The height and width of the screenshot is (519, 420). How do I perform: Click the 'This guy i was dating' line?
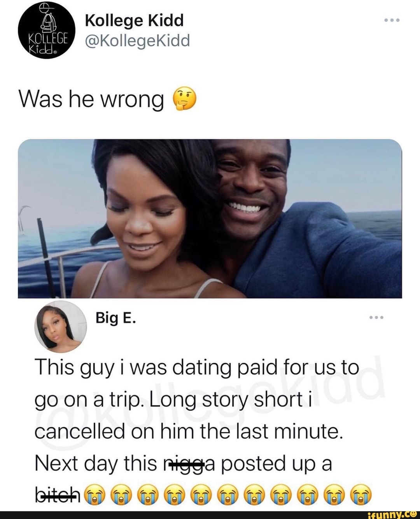click(197, 368)
